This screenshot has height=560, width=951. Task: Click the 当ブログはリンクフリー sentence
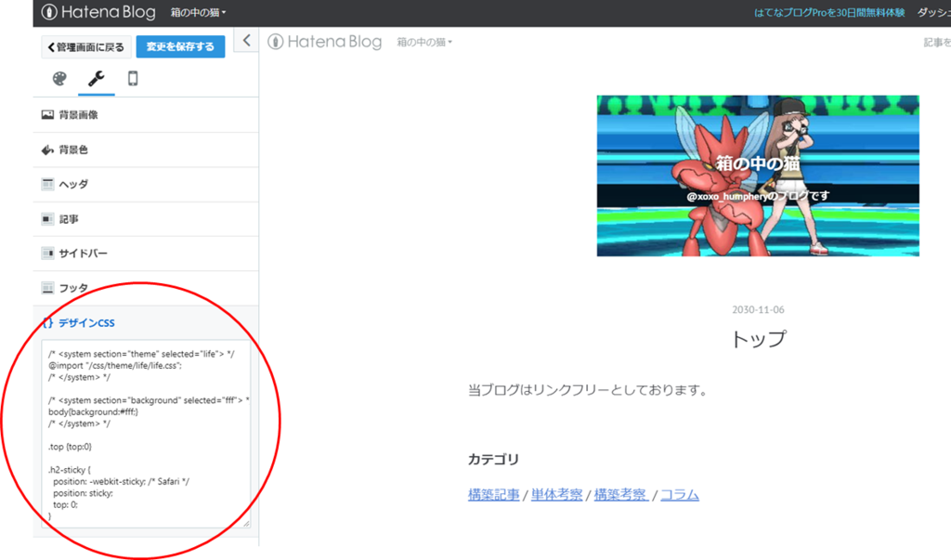click(x=588, y=390)
